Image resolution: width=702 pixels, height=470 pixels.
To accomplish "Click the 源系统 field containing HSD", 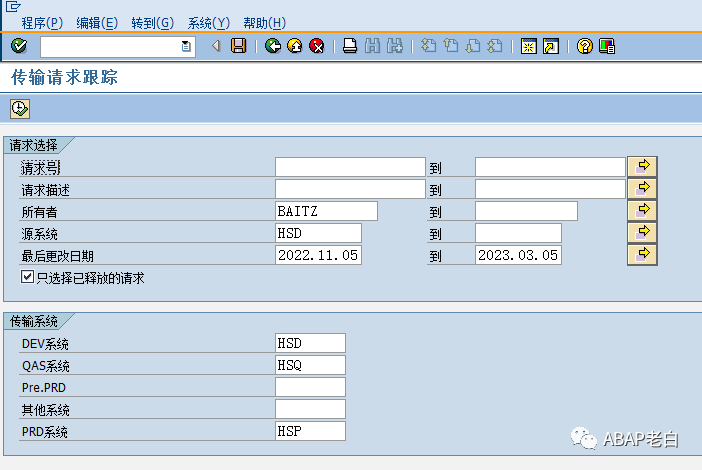I will tap(318, 233).
